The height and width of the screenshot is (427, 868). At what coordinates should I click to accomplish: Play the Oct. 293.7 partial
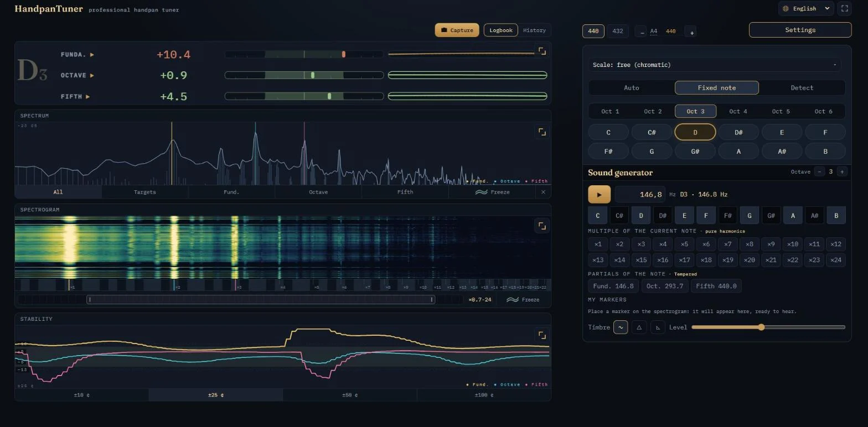pyautogui.click(x=665, y=286)
